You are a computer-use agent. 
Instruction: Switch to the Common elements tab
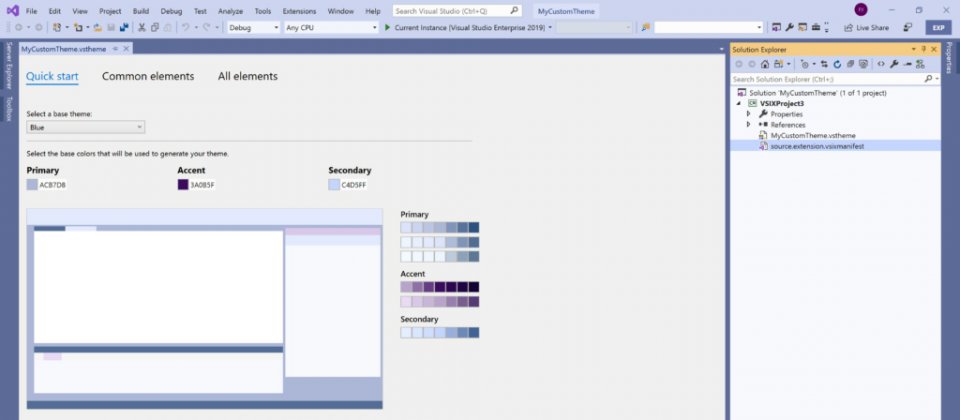point(148,77)
